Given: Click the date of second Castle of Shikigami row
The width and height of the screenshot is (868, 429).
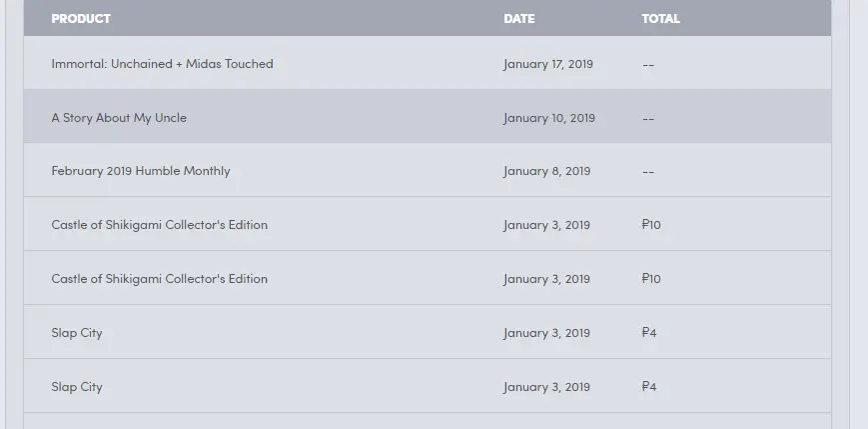Looking at the screenshot, I should pos(547,279).
